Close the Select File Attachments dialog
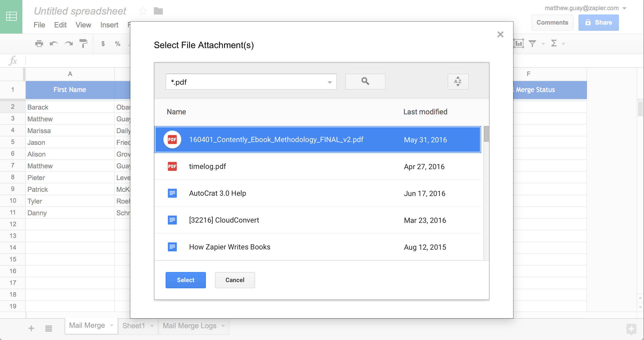This screenshot has width=644, height=340. coord(501,34)
